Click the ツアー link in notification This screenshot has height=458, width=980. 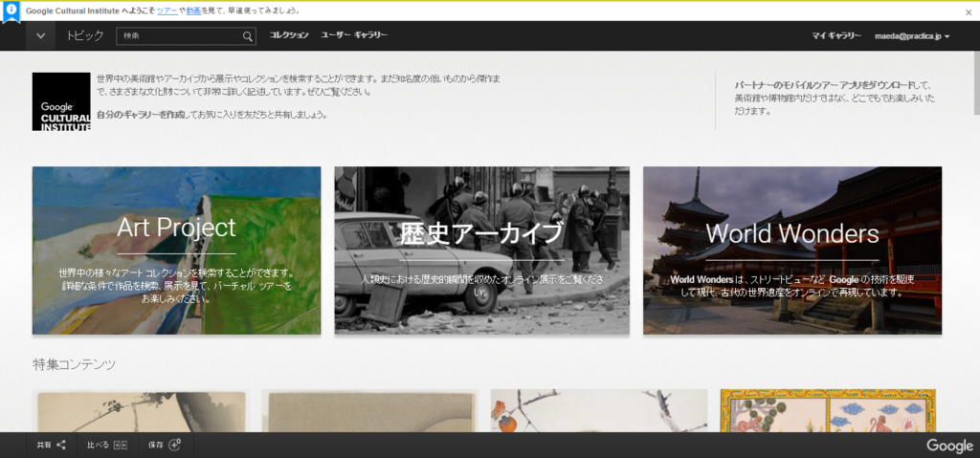pos(167,11)
